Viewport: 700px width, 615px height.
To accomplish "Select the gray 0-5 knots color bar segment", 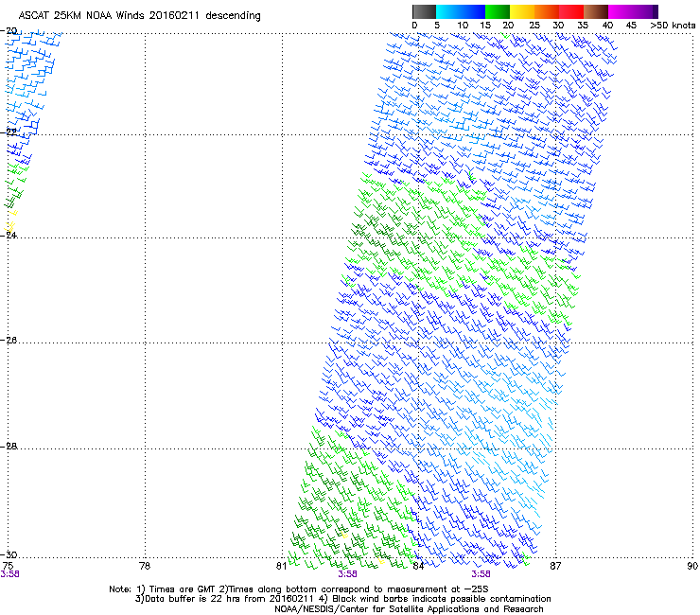I will 424,11.
